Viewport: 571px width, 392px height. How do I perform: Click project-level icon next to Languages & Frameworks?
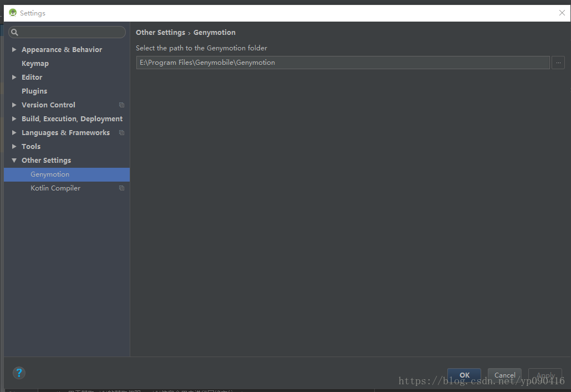click(x=121, y=133)
